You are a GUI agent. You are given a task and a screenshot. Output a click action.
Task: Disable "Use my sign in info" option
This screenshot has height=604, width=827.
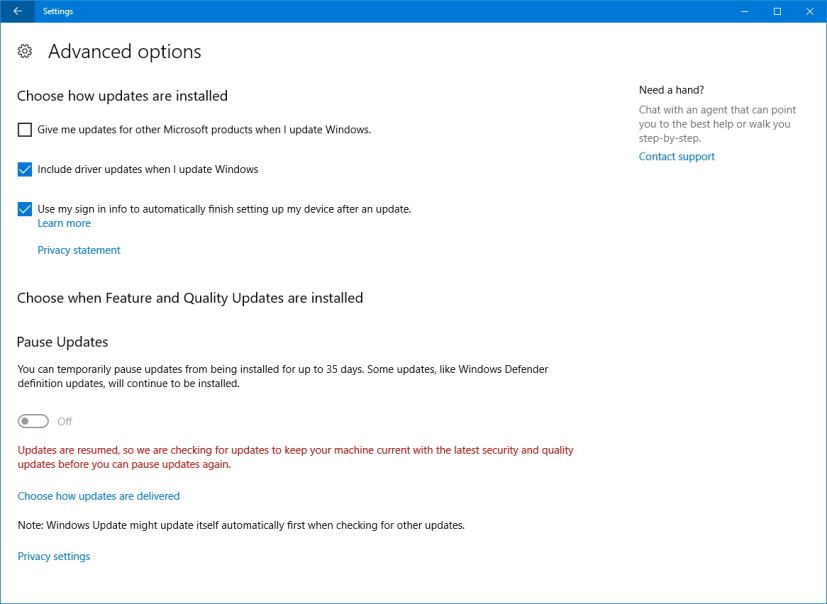point(23,210)
